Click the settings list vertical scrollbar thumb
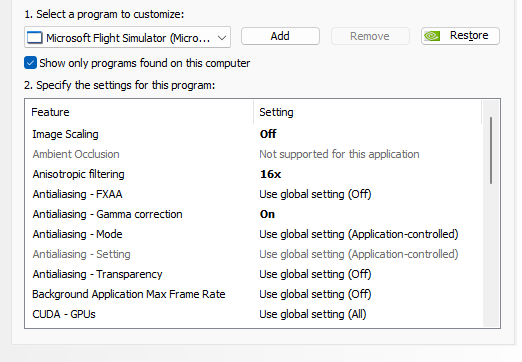Viewport: 522px width, 362px height. [x=491, y=150]
